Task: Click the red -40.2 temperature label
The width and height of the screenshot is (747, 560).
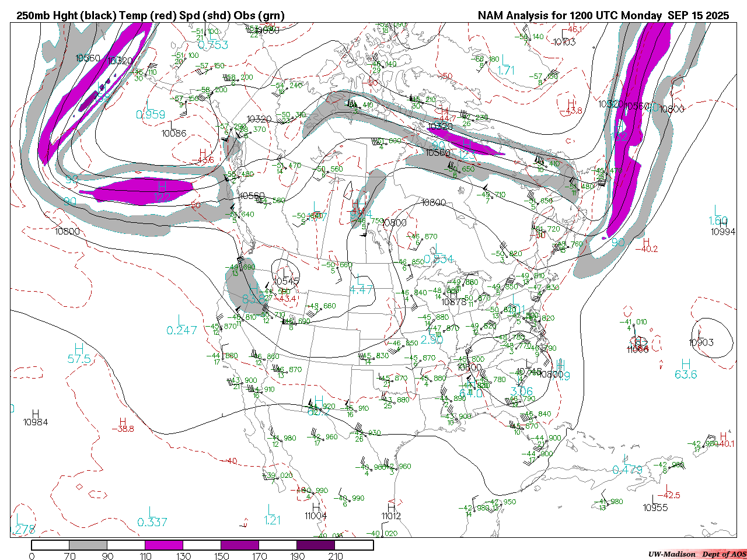Action: [646, 249]
